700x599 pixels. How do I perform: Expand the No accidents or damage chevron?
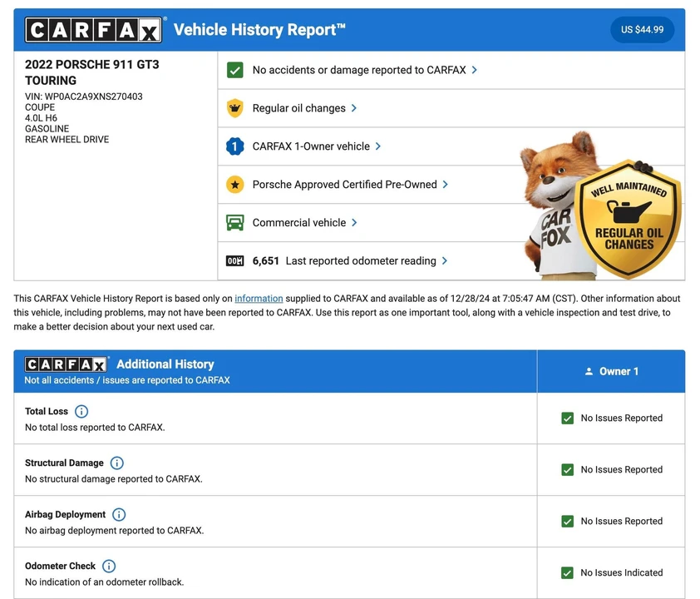click(474, 70)
